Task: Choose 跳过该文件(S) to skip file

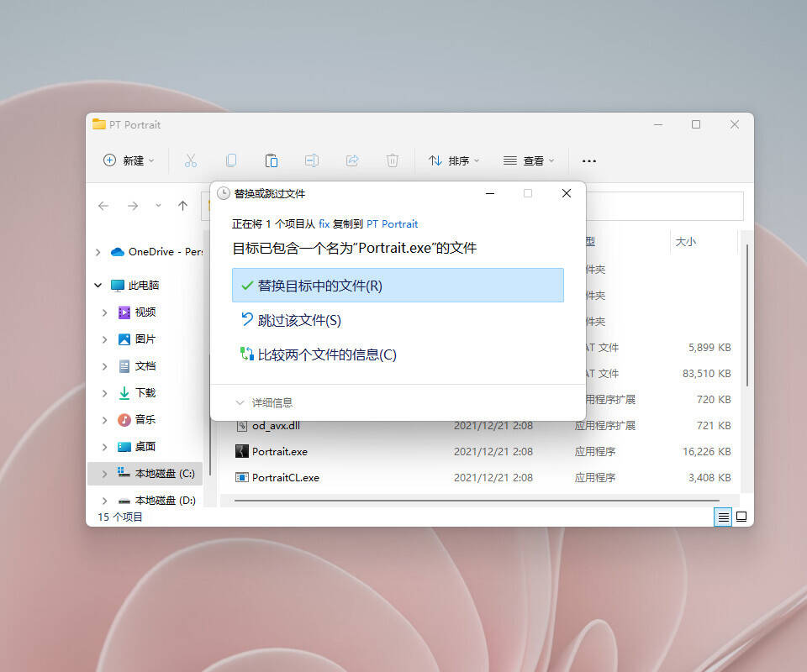Action: point(299,320)
